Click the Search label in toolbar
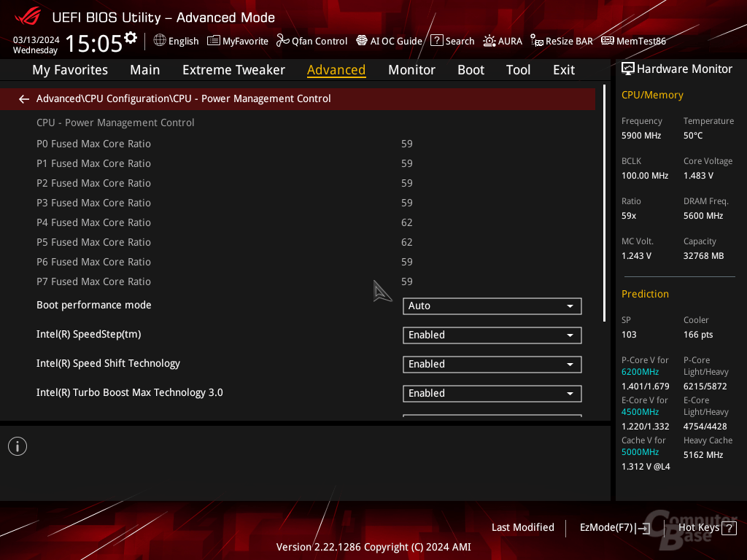Viewport: 747px width, 560px height. (460, 41)
